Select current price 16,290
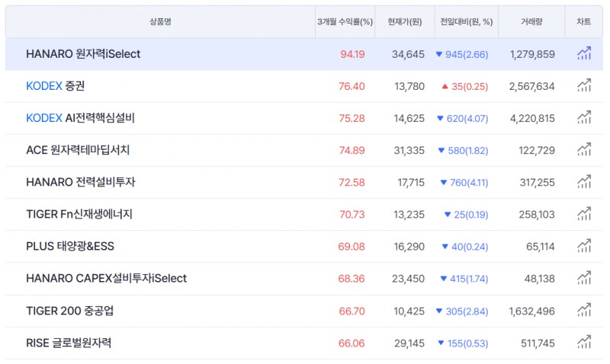The width and height of the screenshot is (610, 364). [x=409, y=247]
